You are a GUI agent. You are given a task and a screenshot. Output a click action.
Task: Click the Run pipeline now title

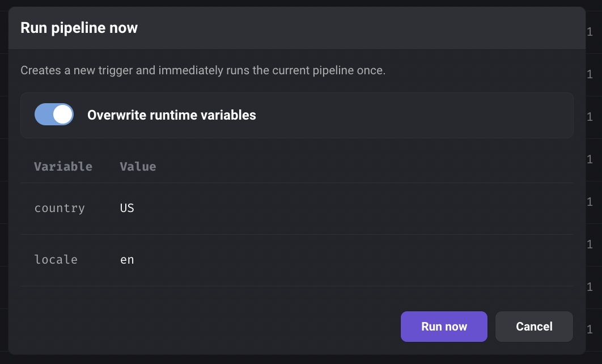click(79, 28)
